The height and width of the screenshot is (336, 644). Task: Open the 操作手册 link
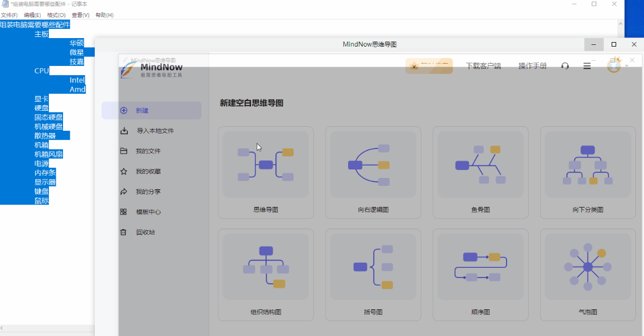(x=532, y=66)
